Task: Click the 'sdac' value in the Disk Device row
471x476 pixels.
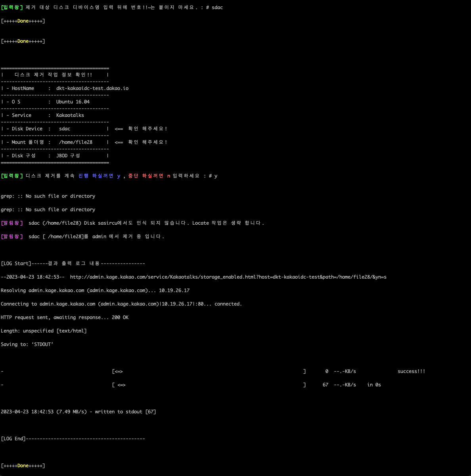Action: 65,129
